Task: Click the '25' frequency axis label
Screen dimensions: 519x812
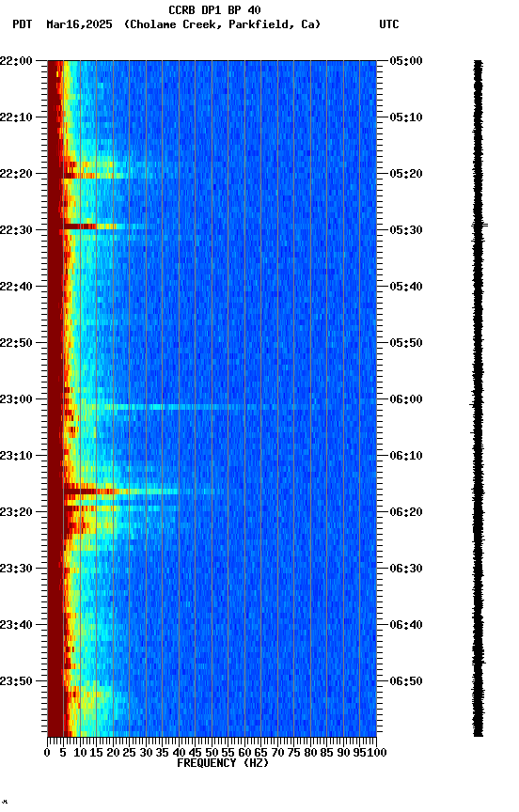Action: (x=130, y=753)
